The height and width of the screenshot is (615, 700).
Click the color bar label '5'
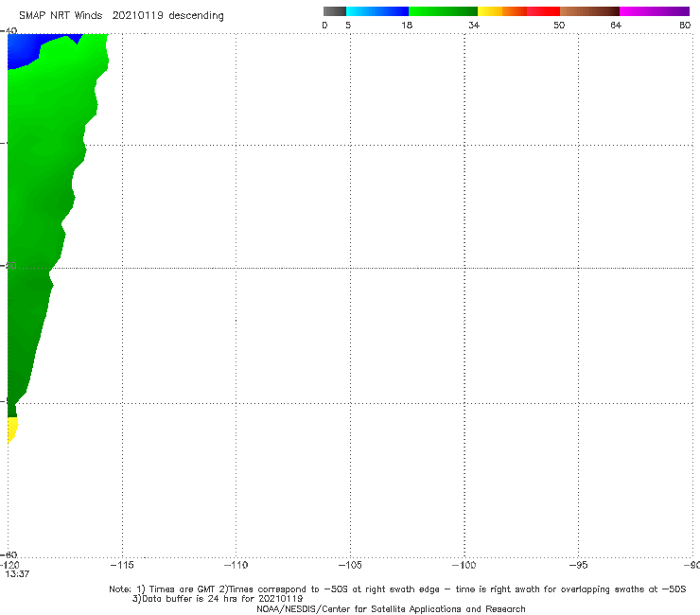tap(348, 26)
